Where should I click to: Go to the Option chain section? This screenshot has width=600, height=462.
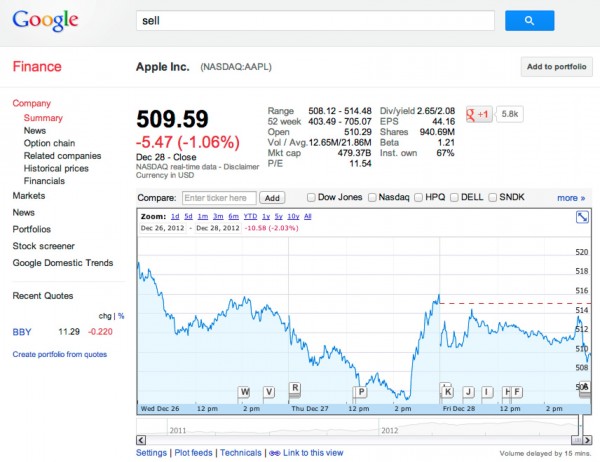[x=50, y=143]
